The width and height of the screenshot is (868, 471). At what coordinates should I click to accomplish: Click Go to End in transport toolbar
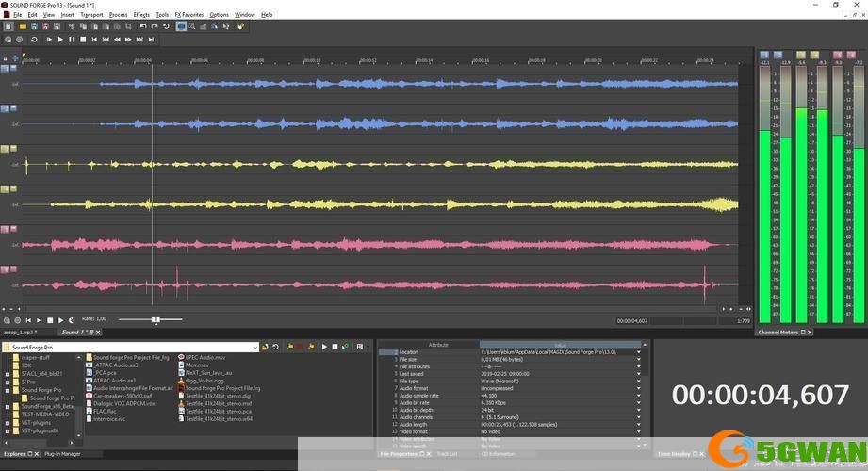151,40
